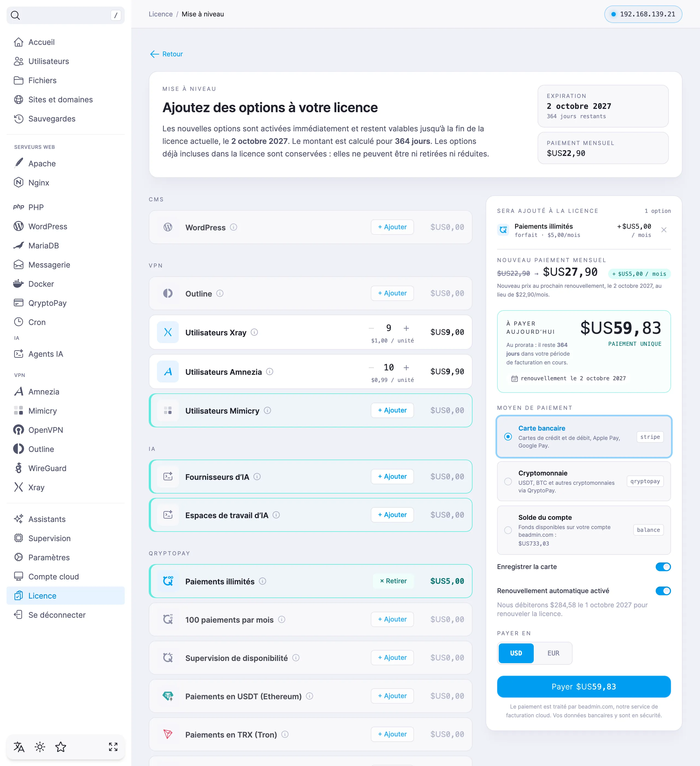Show info for Utilisateurs Amnezia

click(x=270, y=372)
